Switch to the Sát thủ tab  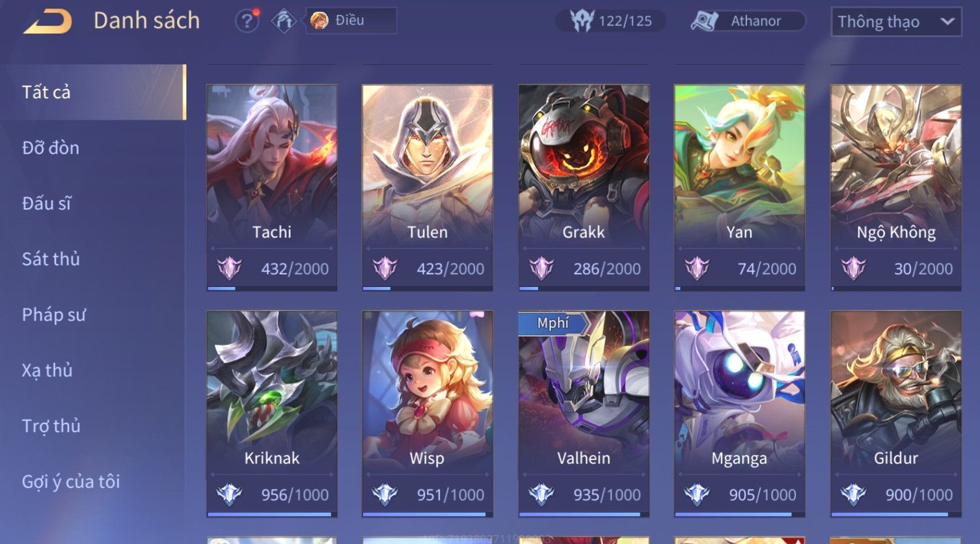tap(51, 259)
